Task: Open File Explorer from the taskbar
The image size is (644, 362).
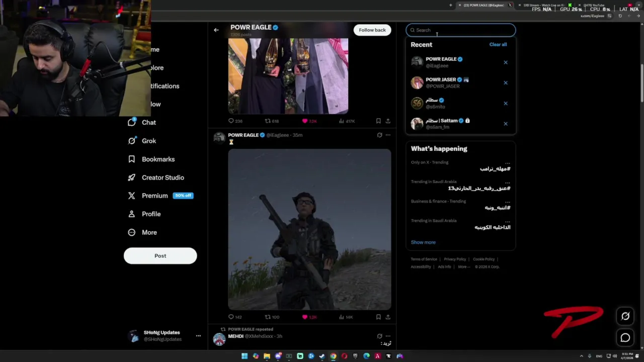Action: pyautogui.click(x=267, y=356)
